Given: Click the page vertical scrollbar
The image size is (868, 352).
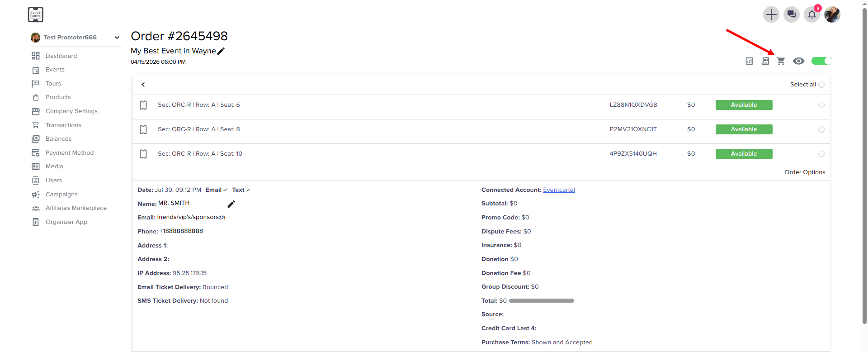Looking at the screenshot, I should (x=864, y=165).
